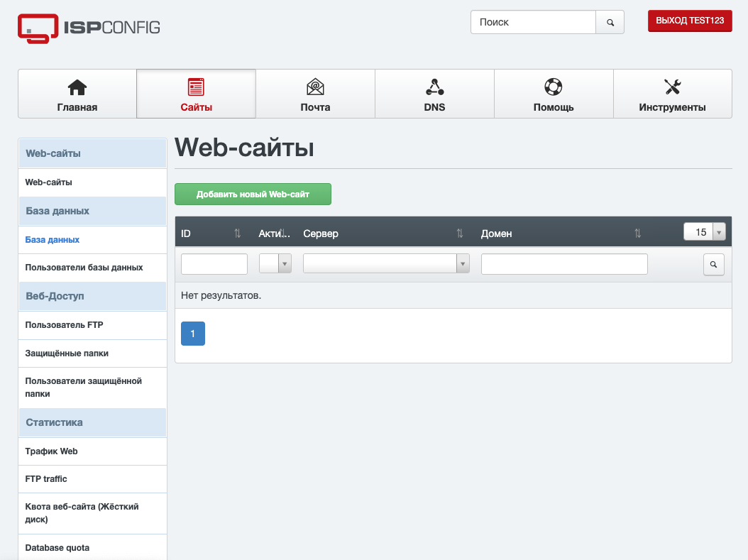Sort the table by Домен column arrows

(x=637, y=234)
